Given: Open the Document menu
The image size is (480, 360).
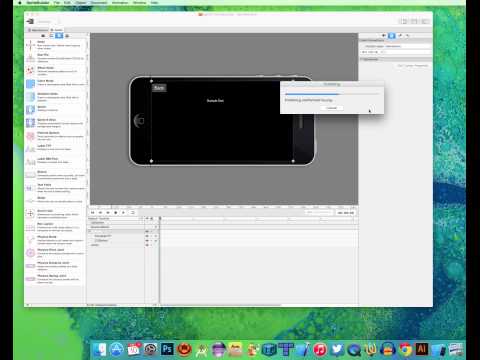Looking at the screenshot, I should pos(99,2).
